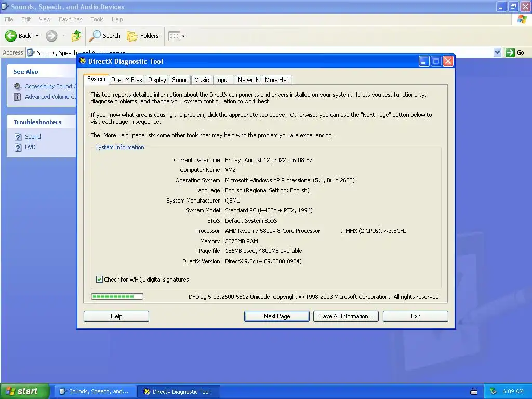Open Advanced Volume Controls link
The width and height of the screenshot is (532, 399).
coord(50,96)
